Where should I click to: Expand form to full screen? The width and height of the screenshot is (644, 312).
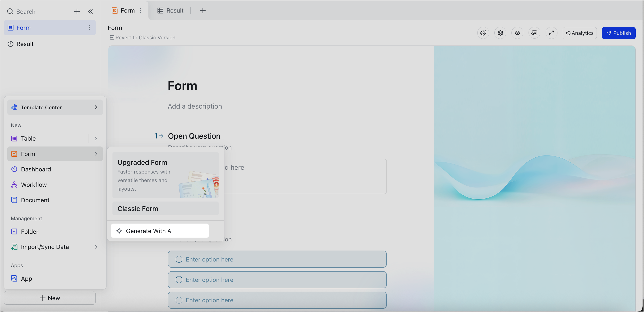551,33
